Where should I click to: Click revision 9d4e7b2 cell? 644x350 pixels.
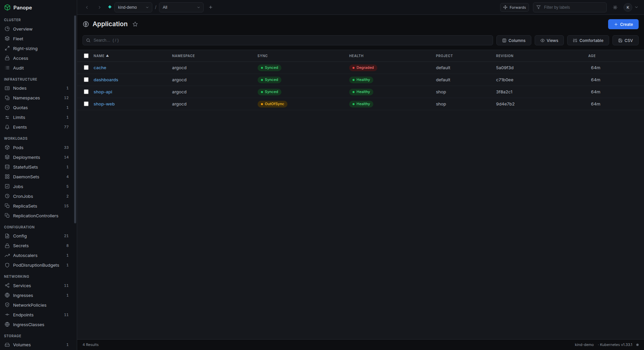(x=505, y=104)
